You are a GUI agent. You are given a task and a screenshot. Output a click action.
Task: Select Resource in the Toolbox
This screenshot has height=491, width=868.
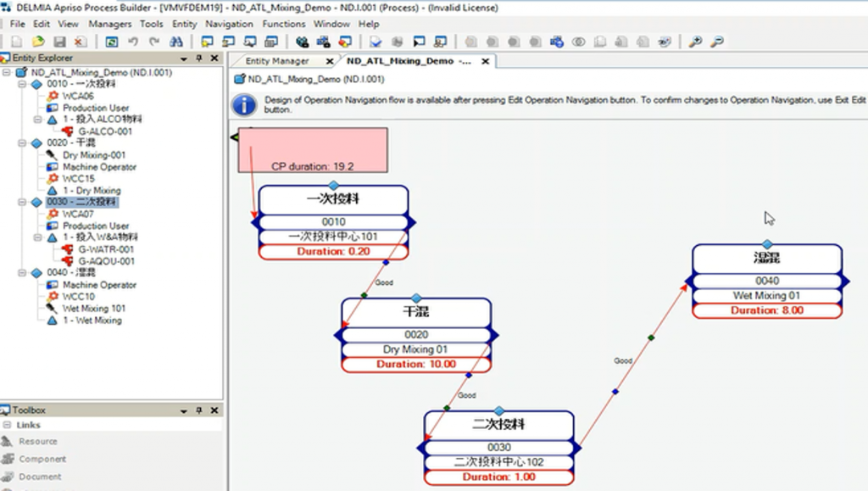(x=38, y=442)
